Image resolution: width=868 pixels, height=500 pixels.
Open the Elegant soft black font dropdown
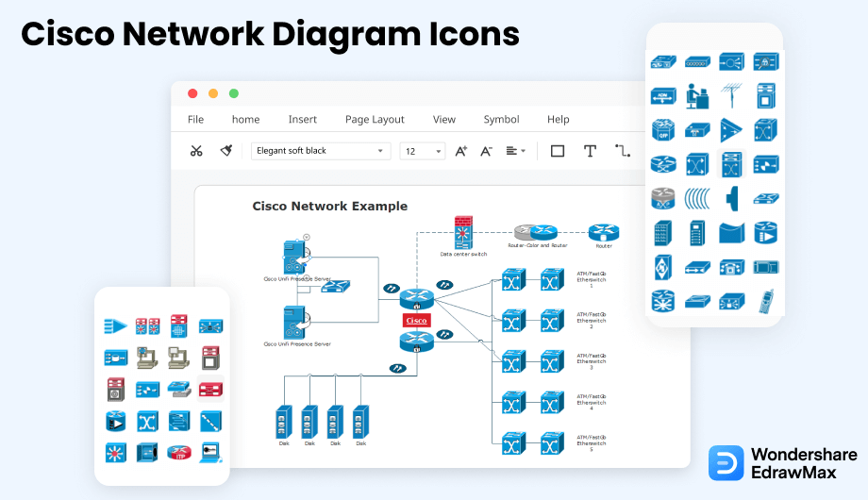pos(321,151)
